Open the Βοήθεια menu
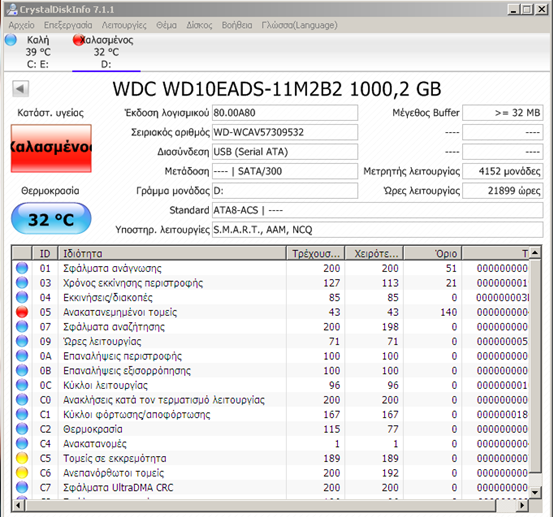The height and width of the screenshot is (517, 553). (237, 25)
